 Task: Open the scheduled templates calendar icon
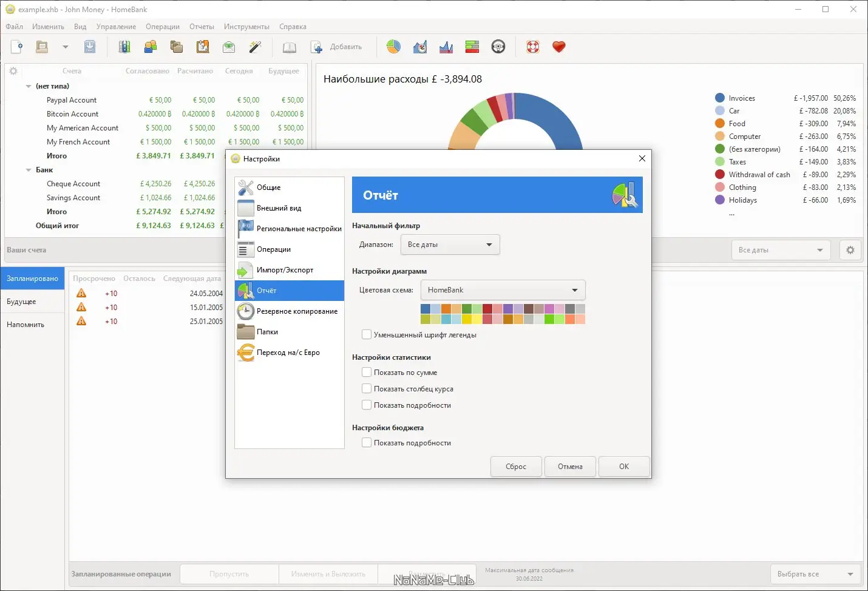[x=203, y=47]
